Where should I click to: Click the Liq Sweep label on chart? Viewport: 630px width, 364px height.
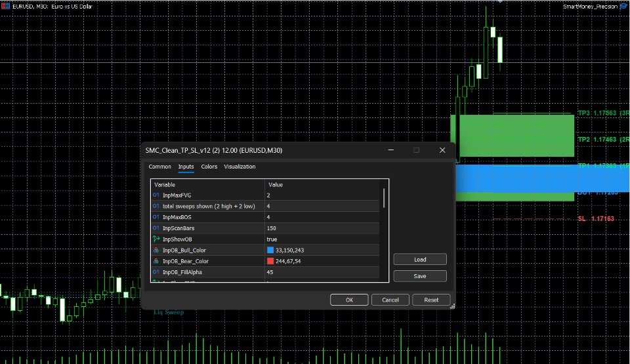(x=169, y=312)
